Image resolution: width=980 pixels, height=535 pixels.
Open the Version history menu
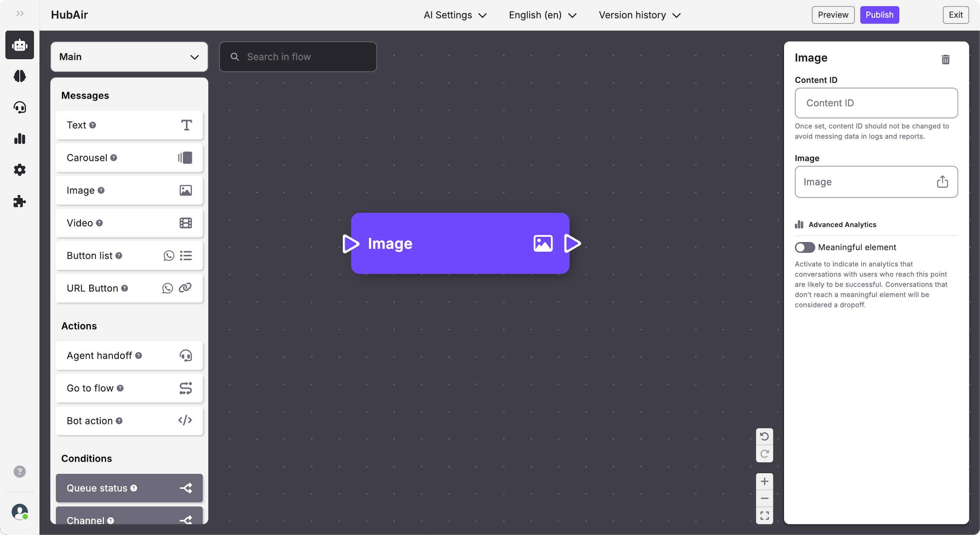[x=639, y=15]
